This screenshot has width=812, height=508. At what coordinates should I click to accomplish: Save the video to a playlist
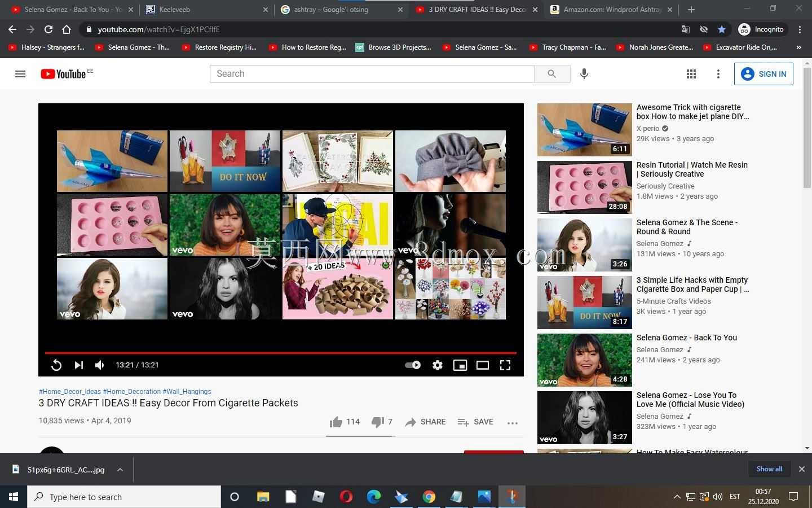coord(475,422)
